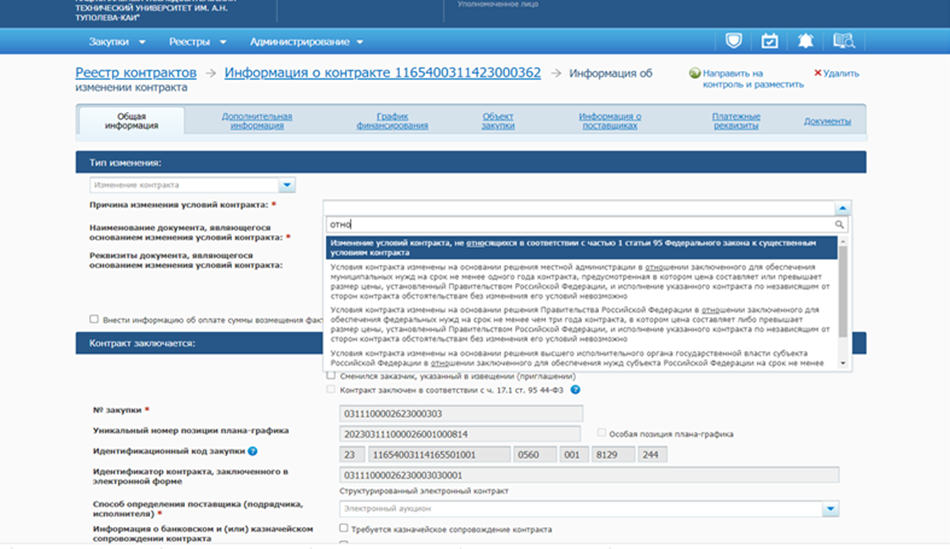Screen dimensions: 950x549
Task: Click Направить на контроль и разместить
Action: pyautogui.click(x=752, y=79)
